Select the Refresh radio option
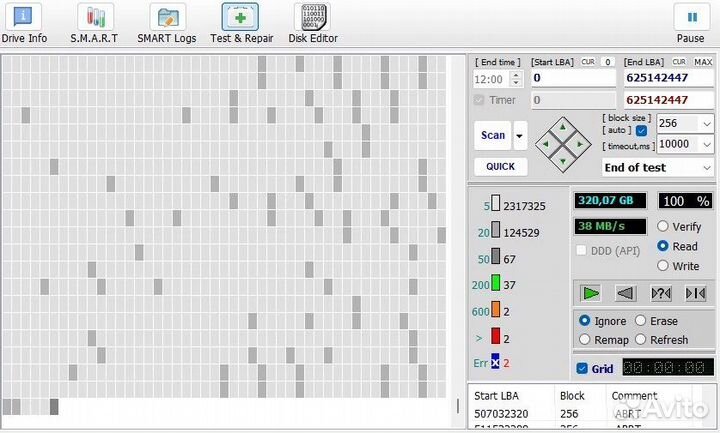The width and height of the screenshot is (720, 433). click(641, 339)
